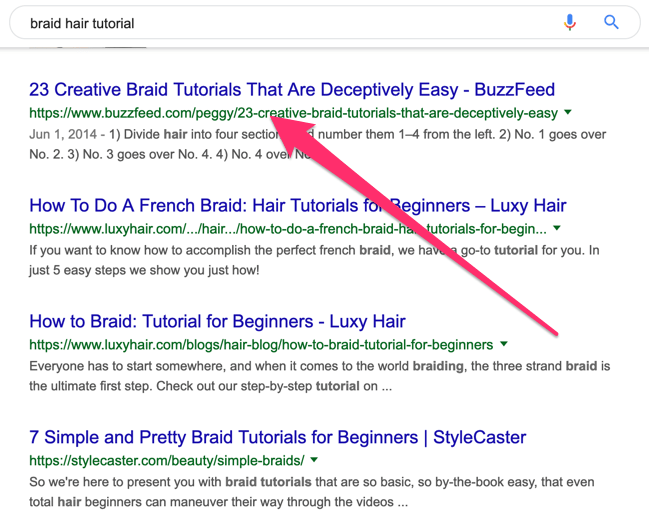Open 23 Creative Braid Tutorials BuzzFeed result
This screenshot has height=525, width=649.
pos(292,89)
